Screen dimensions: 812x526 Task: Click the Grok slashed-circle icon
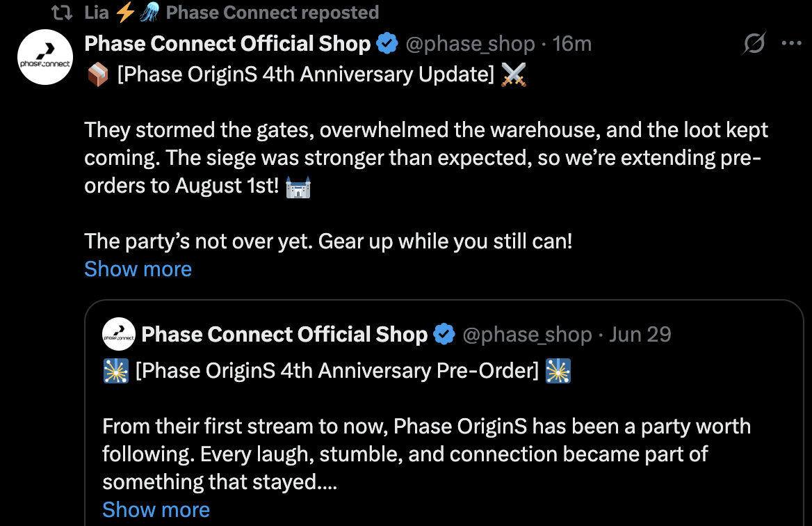coord(754,44)
